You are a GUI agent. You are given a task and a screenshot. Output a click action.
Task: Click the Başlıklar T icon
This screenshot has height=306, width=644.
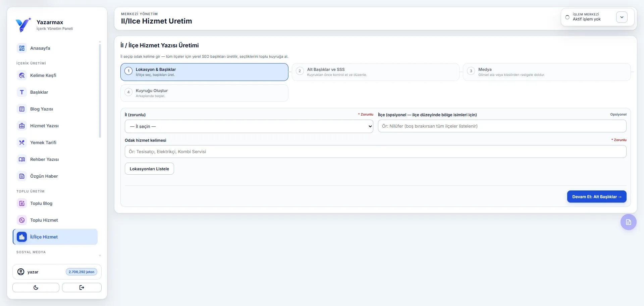[22, 92]
